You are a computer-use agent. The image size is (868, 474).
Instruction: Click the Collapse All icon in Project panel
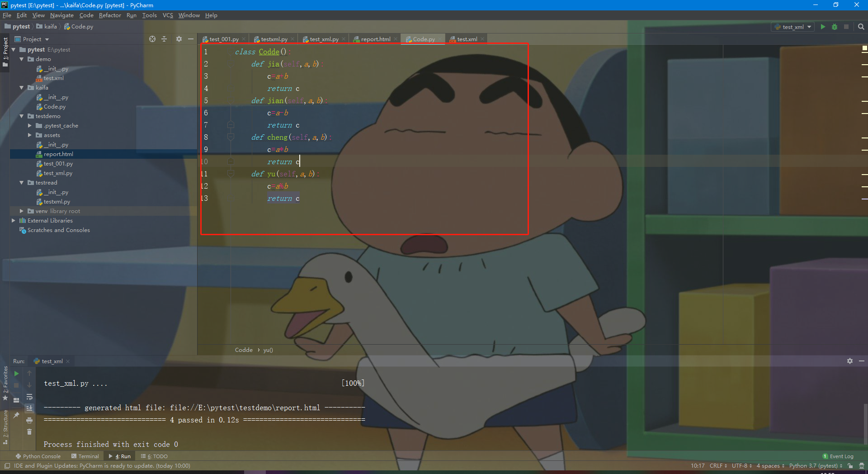click(x=164, y=39)
